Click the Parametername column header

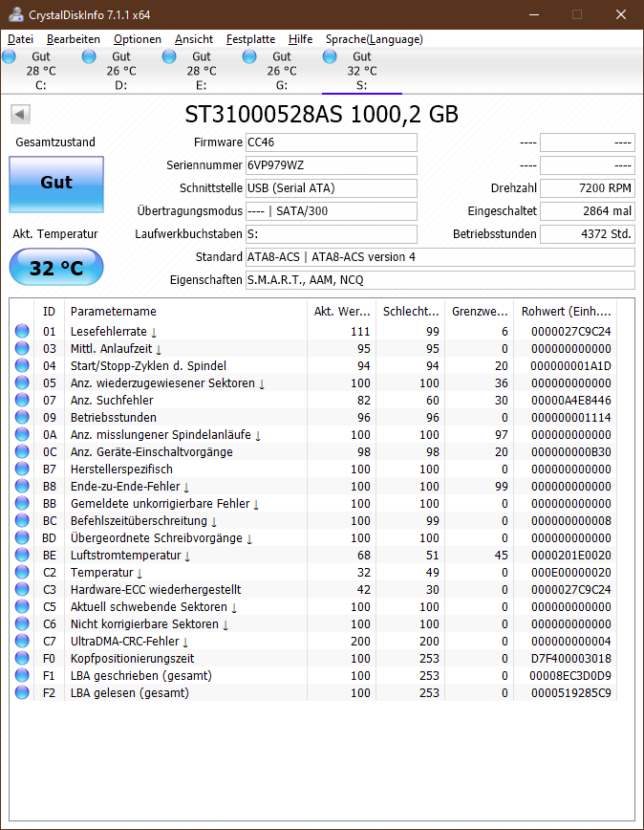[185, 312]
